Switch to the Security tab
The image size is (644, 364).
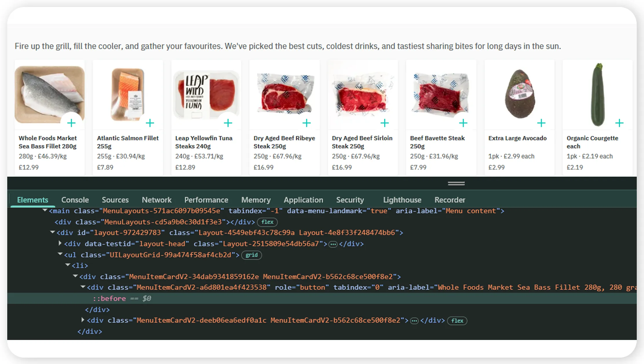click(x=350, y=200)
